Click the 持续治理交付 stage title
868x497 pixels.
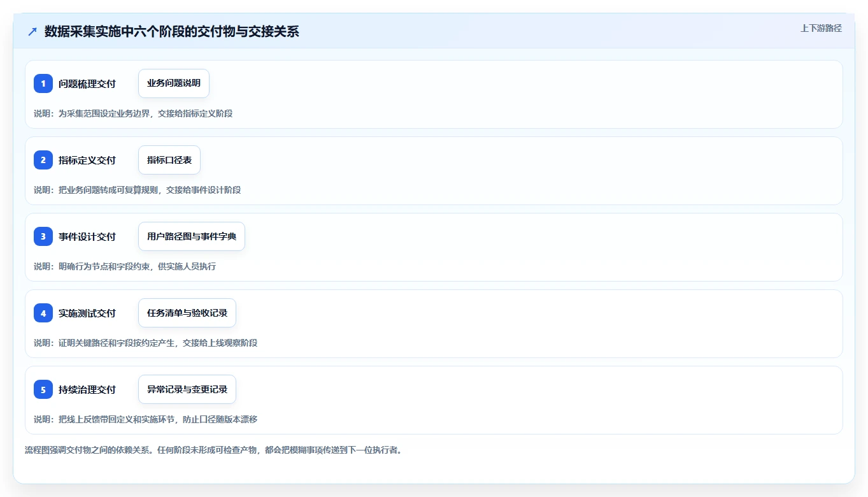(x=87, y=389)
